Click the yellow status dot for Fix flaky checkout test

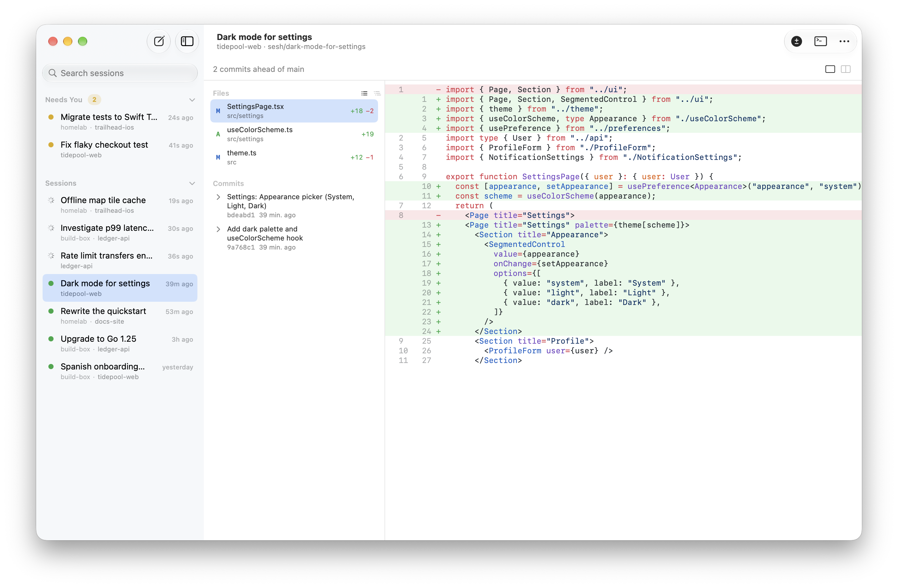(51, 145)
